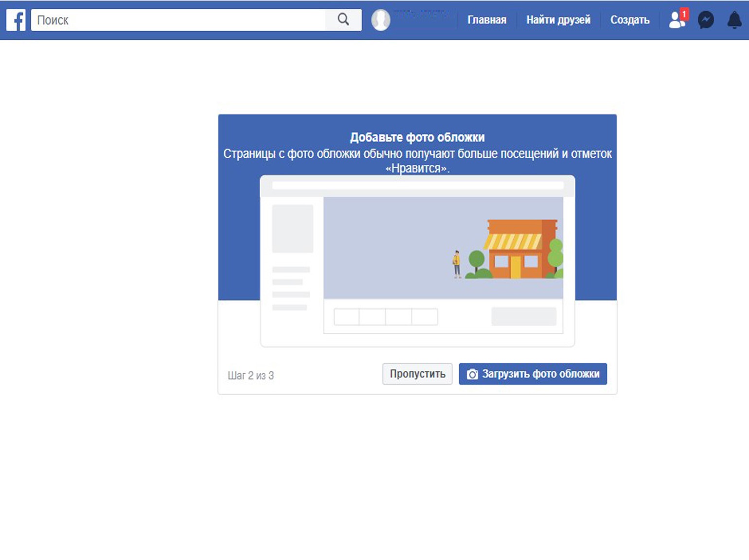Open Messenger from the top bar

706,20
